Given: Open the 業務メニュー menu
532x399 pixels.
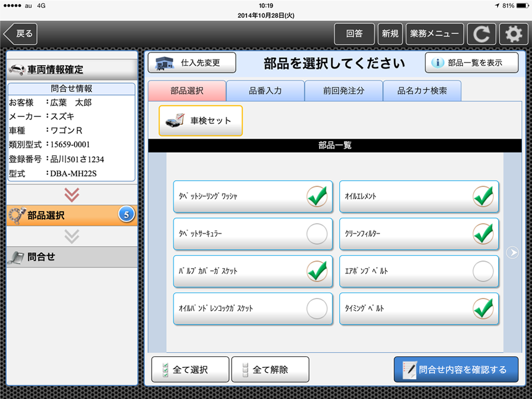Looking at the screenshot, I should pyautogui.click(x=434, y=34).
